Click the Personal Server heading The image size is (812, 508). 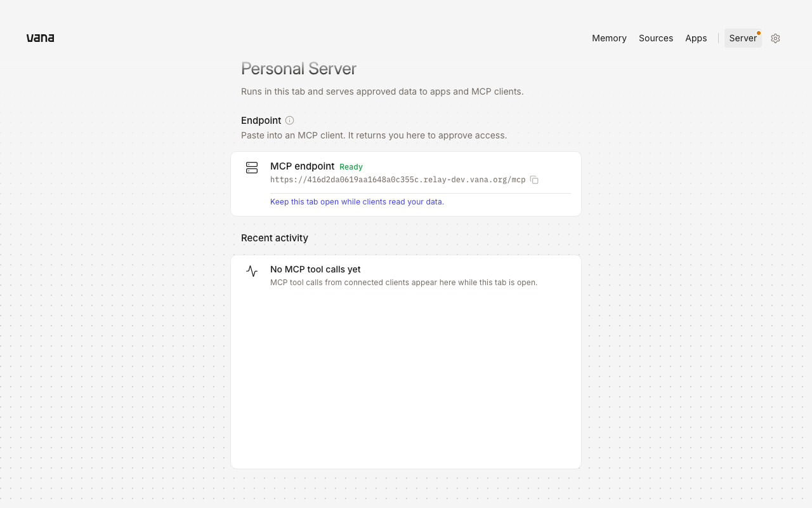pyautogui.click(x=299, y=69)
